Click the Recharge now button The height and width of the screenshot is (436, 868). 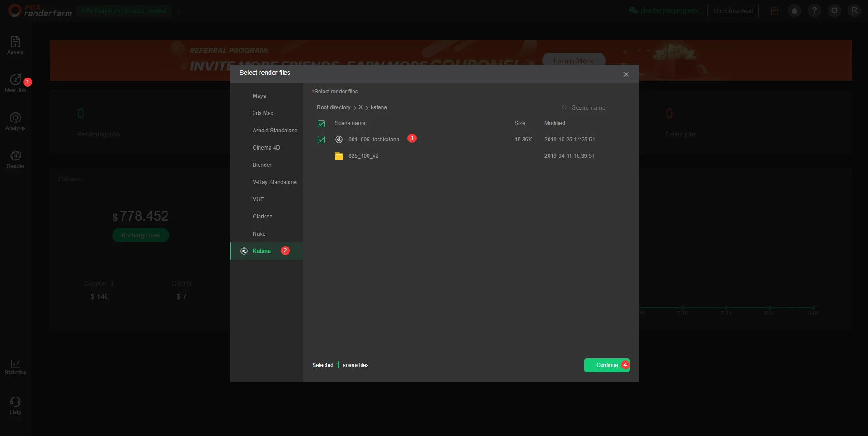point(141,235)
